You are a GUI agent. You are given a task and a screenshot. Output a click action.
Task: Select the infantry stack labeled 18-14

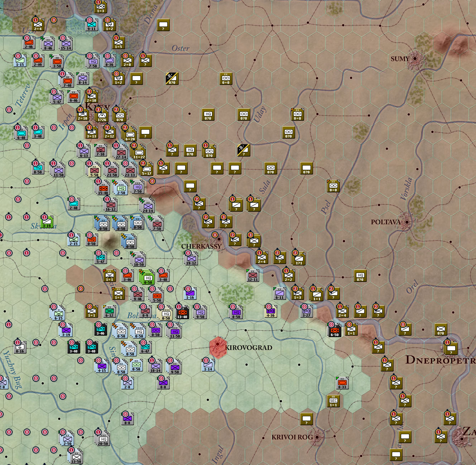[x=155, y=366]
